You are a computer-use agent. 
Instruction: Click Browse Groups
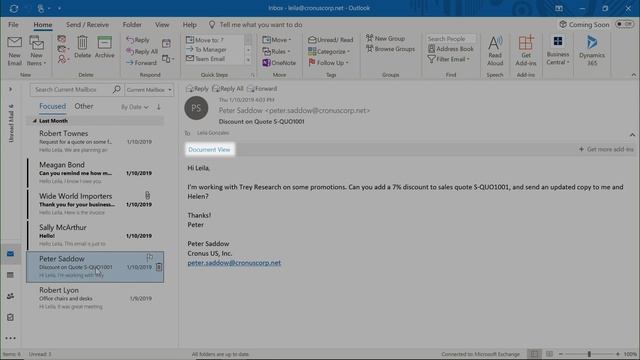coord(390,49)
